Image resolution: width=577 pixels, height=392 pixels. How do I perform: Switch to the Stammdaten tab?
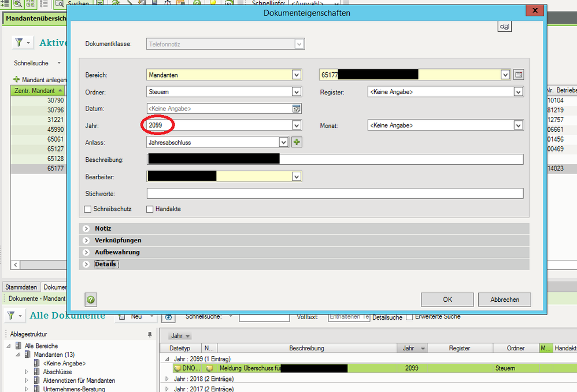[22, 287]
